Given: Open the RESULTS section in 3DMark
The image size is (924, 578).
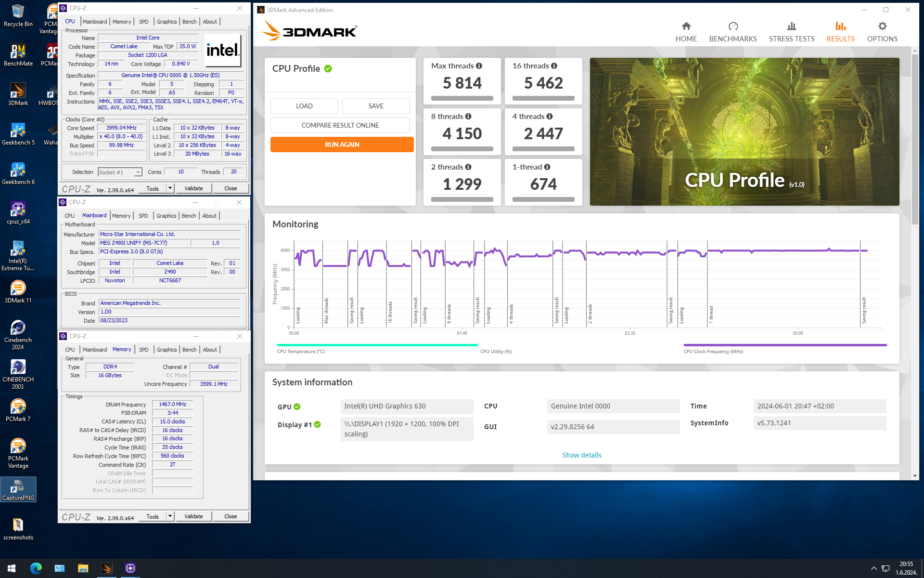Looking at the screenshot, I should [840, 32].
